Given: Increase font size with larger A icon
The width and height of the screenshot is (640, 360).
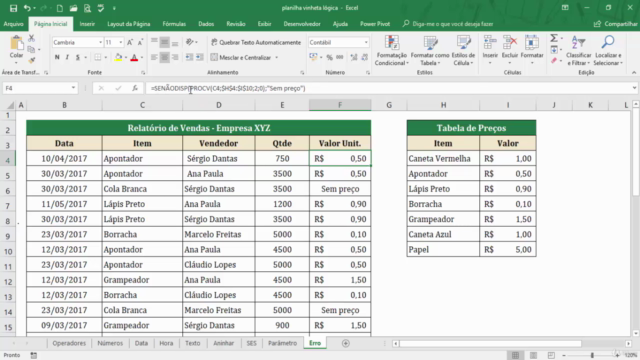Looking at the screenshot, I should click(130, 42).
